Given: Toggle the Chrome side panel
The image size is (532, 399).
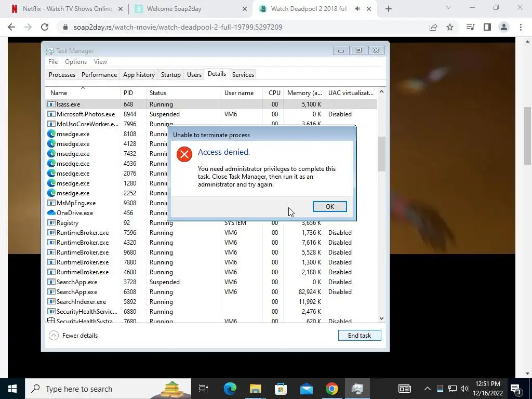Looking at the screenshot, I should click(x=487, y=27).
